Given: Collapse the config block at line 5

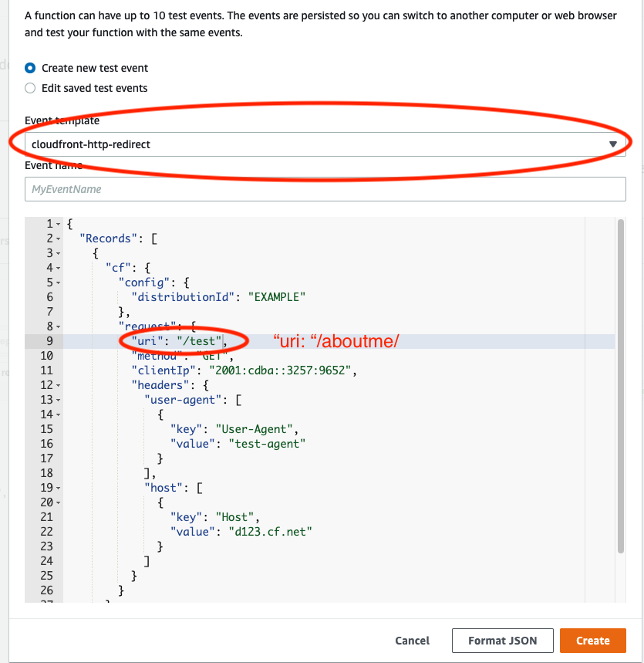Looking at the screenshot, I should [59, 282].
